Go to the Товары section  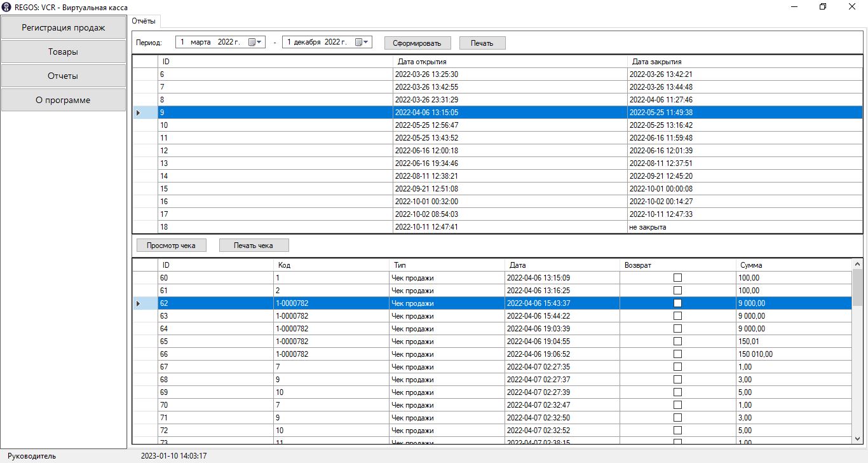tap(64, 52)
